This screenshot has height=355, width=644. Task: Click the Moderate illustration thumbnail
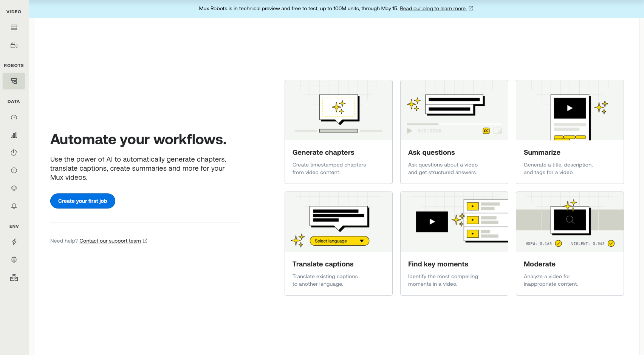click(570, 222)
